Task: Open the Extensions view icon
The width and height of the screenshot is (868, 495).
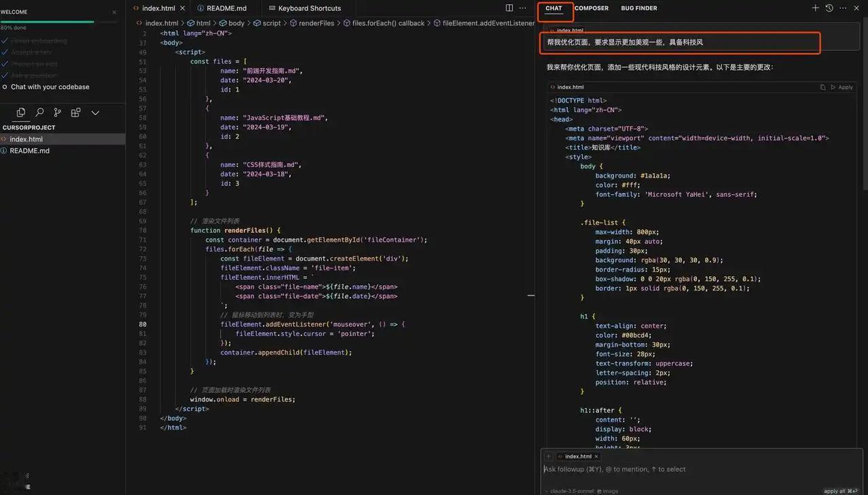Action: [75, 113]
